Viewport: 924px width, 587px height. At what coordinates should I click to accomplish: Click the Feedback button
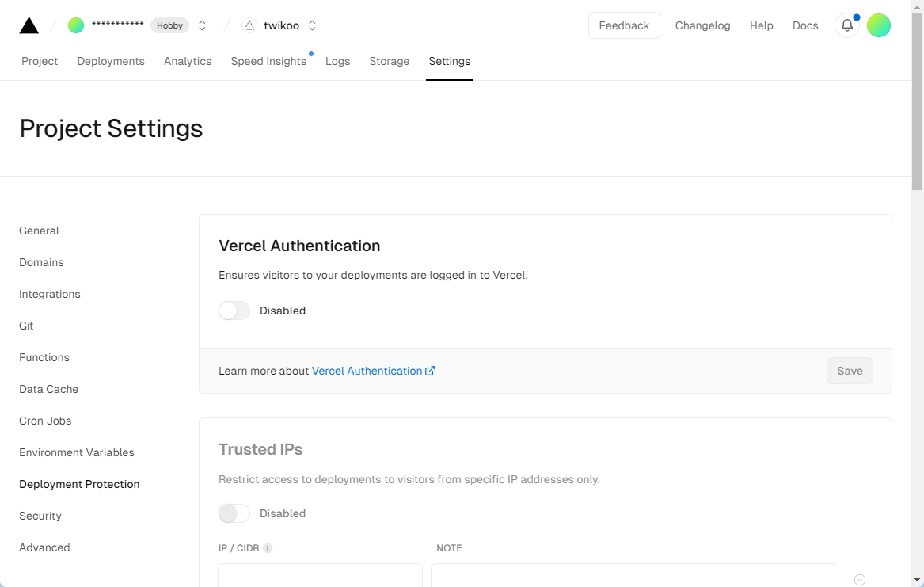tap(624, 25)
